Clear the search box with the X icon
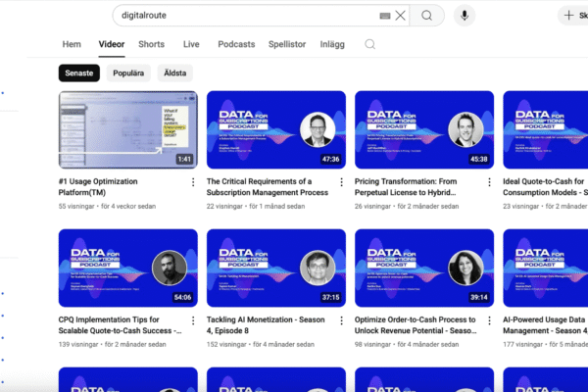 click(x=400, y=16)
